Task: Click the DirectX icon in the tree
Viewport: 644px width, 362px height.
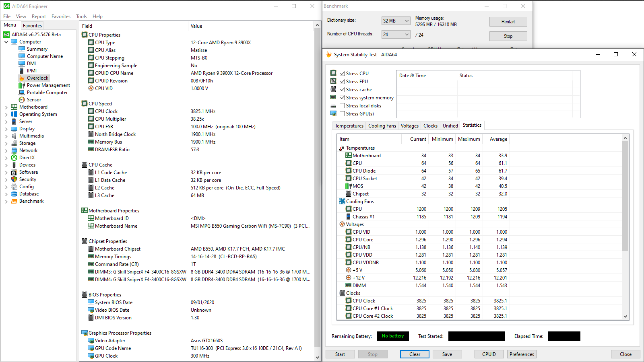Action: tap(14, 158)
